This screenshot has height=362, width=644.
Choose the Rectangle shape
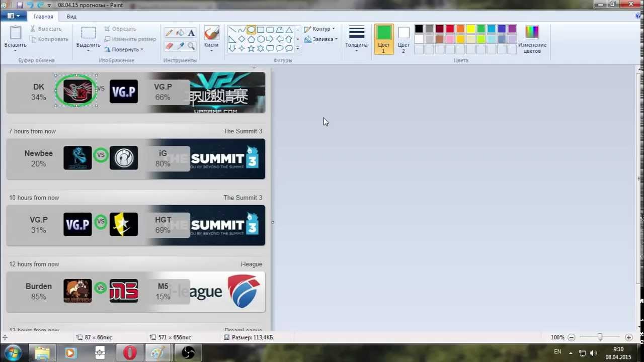click(x=261, y=30)
